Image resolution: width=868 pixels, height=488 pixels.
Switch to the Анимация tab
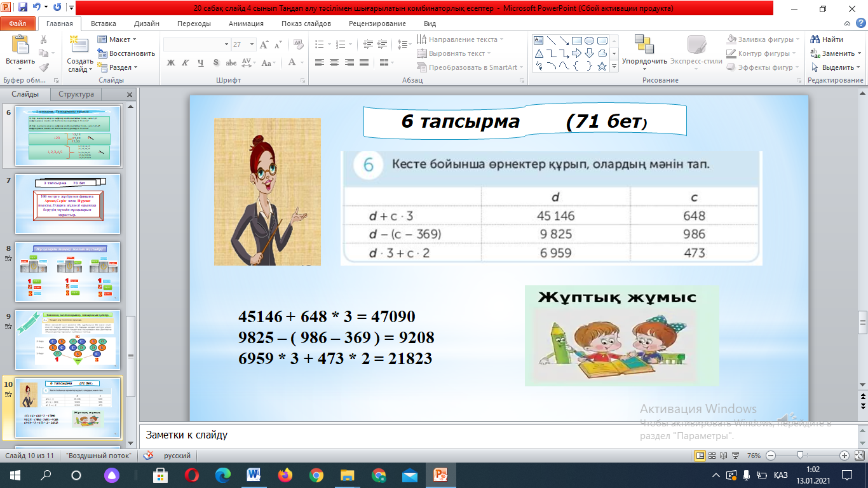pos(246,24)
